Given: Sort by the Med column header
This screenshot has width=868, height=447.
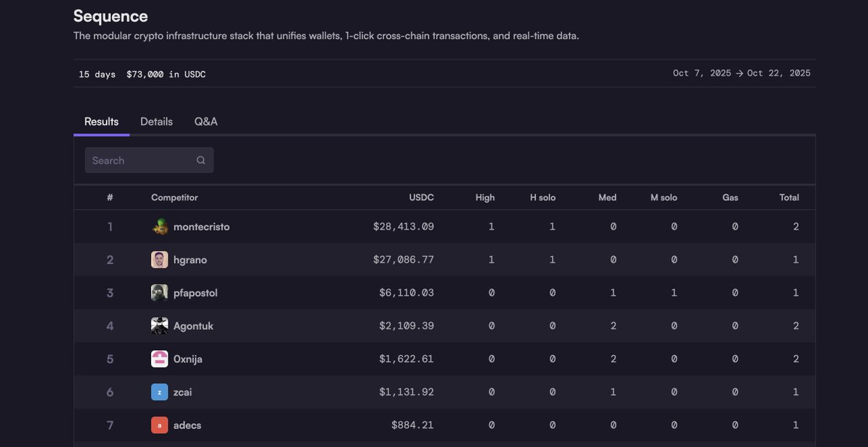Looking at the screenshot, I should [608, 197].
